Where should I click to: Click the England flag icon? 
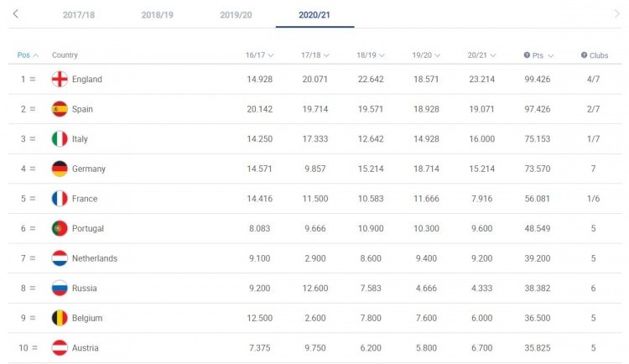point(60,79)
